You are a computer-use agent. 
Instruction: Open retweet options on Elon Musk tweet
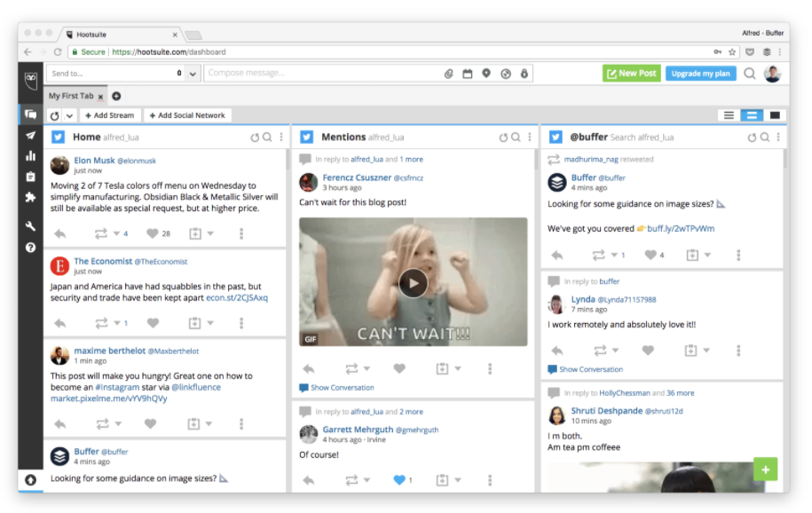pos(116,233)
